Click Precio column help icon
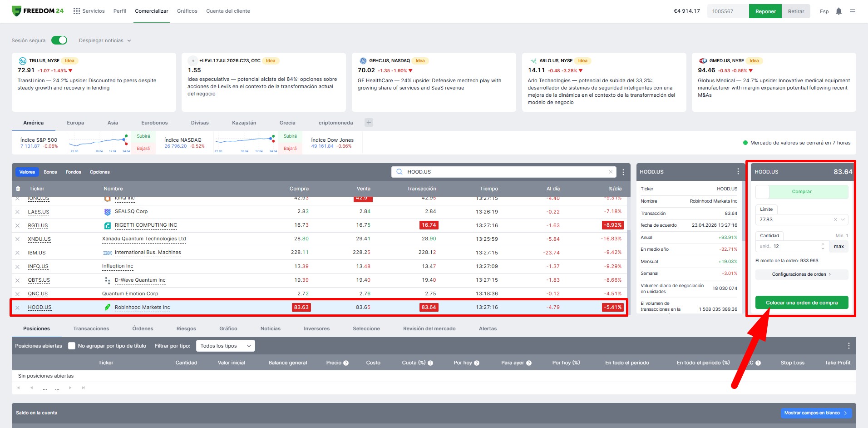 pos(346,363)
